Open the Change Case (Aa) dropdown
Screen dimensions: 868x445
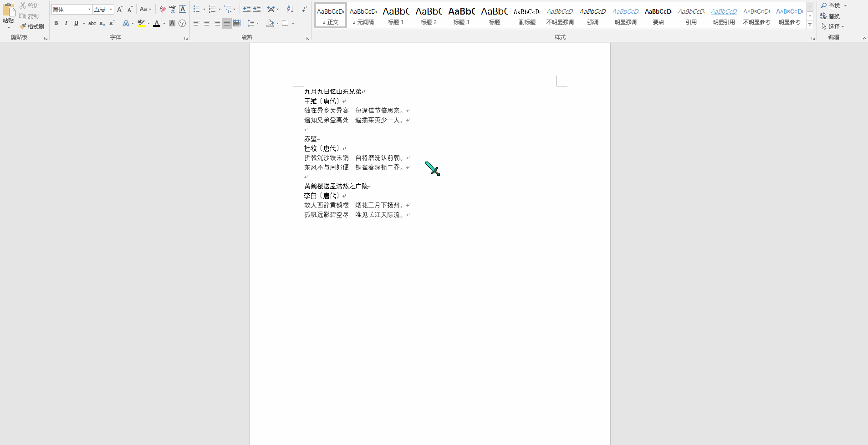(x=145, y=9)
